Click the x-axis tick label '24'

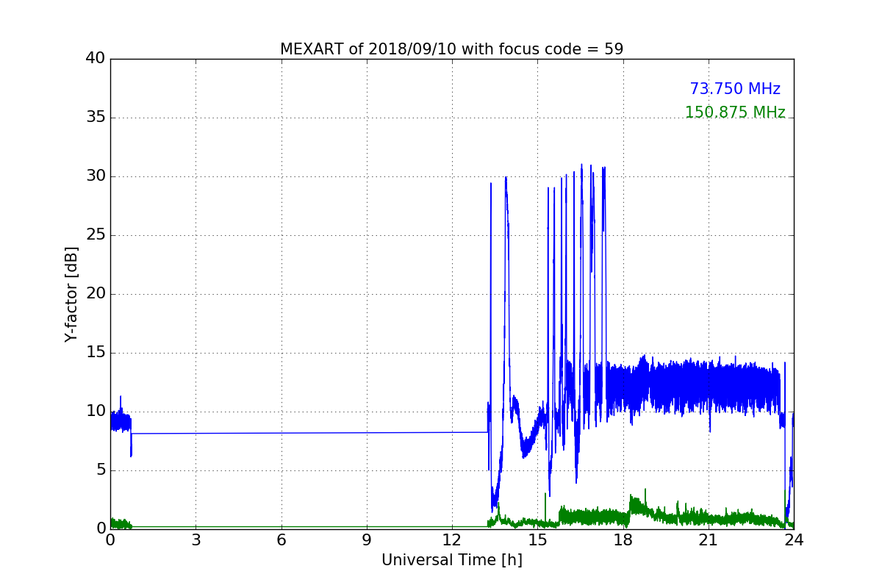point(794,540)
